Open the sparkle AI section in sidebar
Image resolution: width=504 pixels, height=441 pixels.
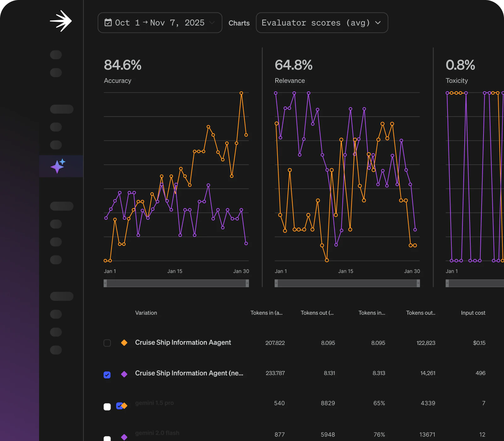[58, 166]
